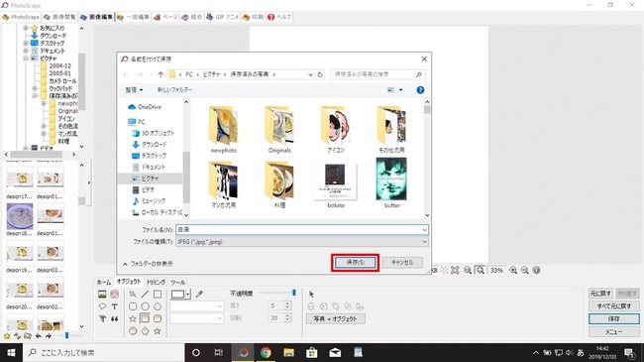Click the magnifier zoom-in icon beside 33%

(513, 271)
